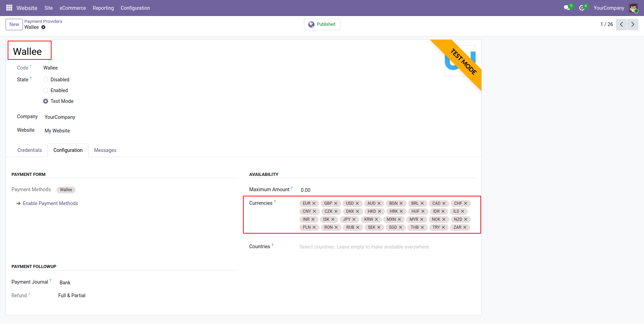Remove the CNY currency tag
This screenshot has width=644, height=324.
(314, 211)
